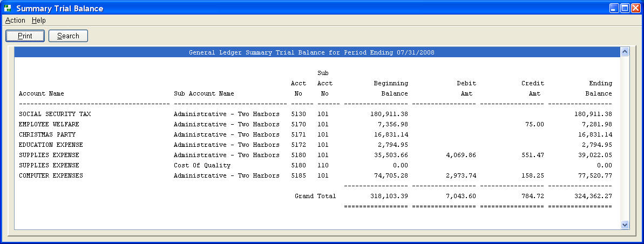
Task: Open the Action menu
Action: click(x=15, y=20)
